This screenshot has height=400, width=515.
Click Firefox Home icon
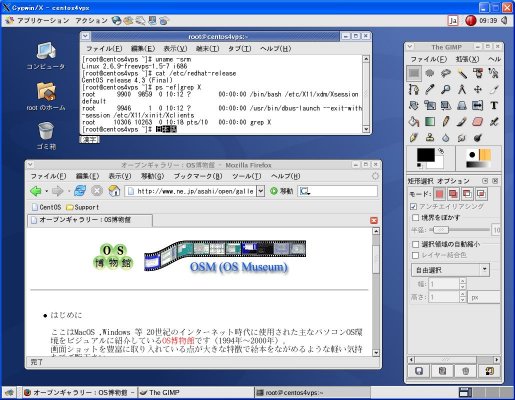click(114, 191)
